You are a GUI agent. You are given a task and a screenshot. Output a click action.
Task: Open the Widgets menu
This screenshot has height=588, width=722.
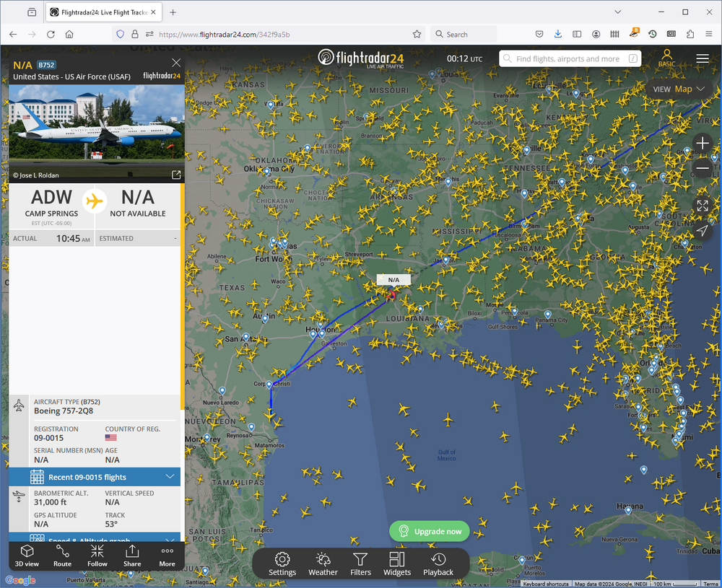pos(397,563)
